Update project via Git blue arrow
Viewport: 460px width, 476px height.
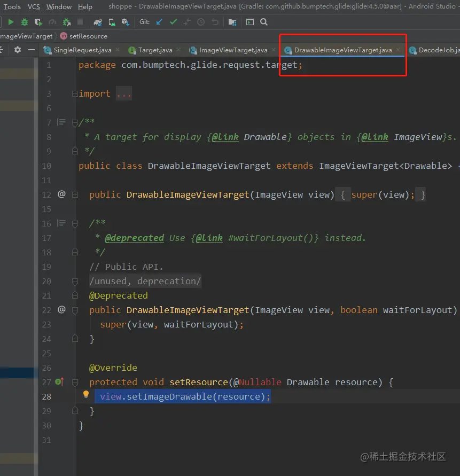159,22
